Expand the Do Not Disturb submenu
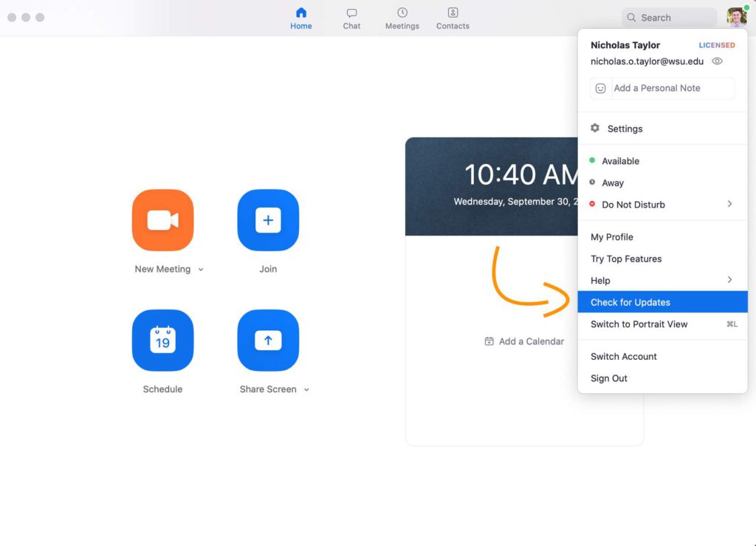Screen dimensions: 756x546 click(x=729, y=204)
